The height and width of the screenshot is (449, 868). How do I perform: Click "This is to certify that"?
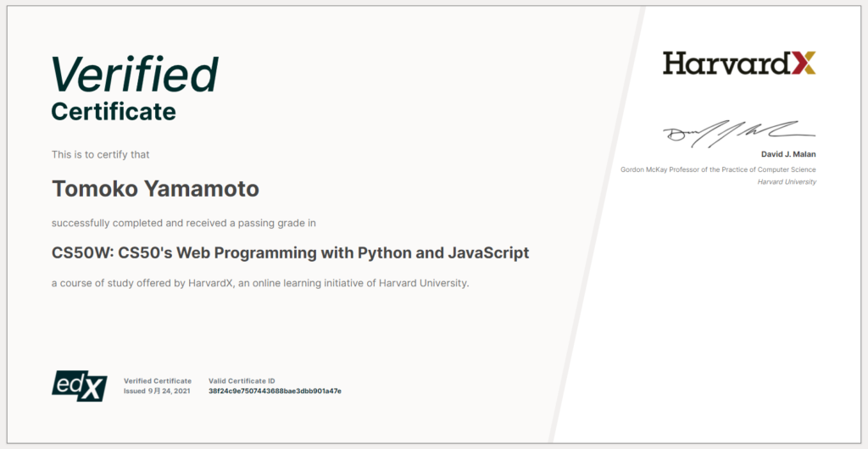click(x=101, y=155)
